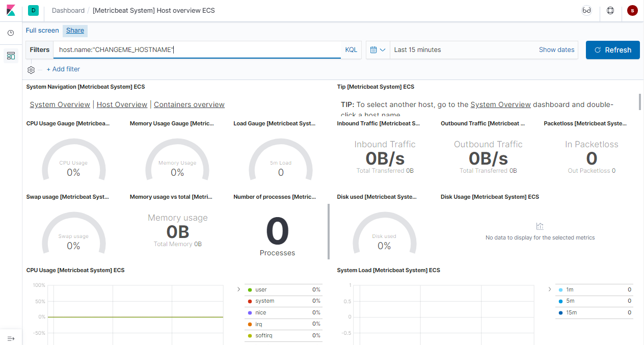Click the Kibana logo icon
This screenshot has width=644, height=345.
click(11, 10)
